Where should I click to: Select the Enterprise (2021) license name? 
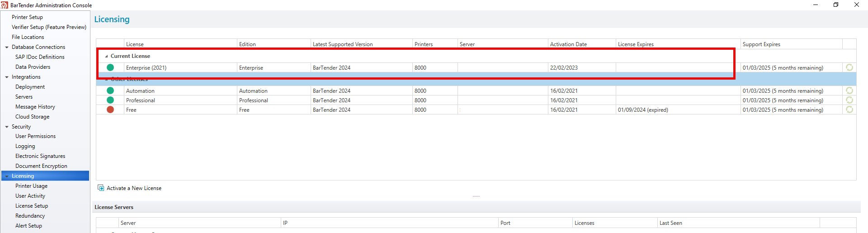point(146,68)
